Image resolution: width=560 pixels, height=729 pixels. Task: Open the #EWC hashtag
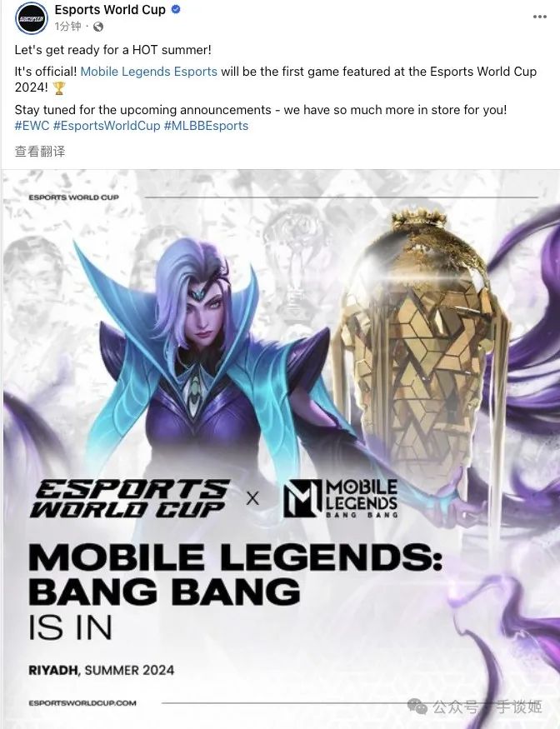click(x=32, y=126)
